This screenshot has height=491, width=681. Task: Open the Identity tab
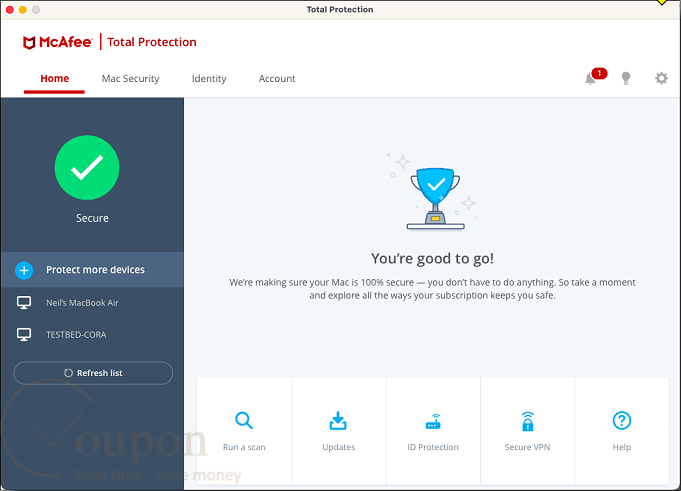tap(209, 79)
